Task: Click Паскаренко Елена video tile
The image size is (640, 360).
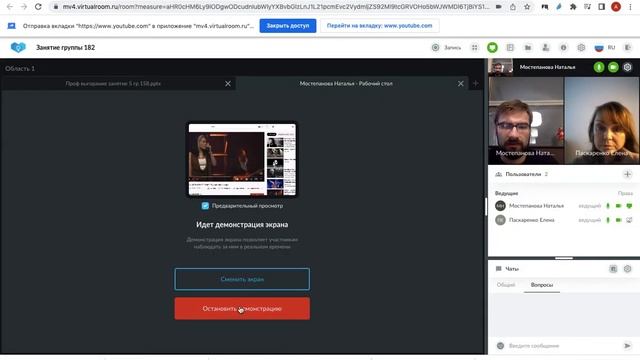Action: (602, 121)
